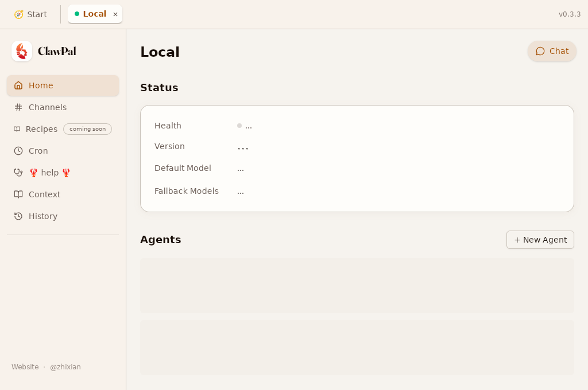Click the Agents heading
The height and width of the screenshot is (390, 588).
pos(161,240)
